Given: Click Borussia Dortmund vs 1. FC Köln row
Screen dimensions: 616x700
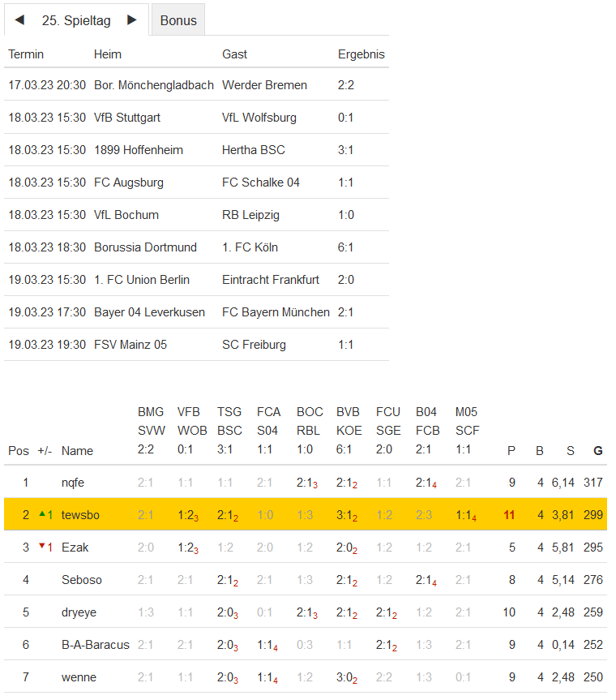Looking at the screenshot, I should click(x=145, y=247).
